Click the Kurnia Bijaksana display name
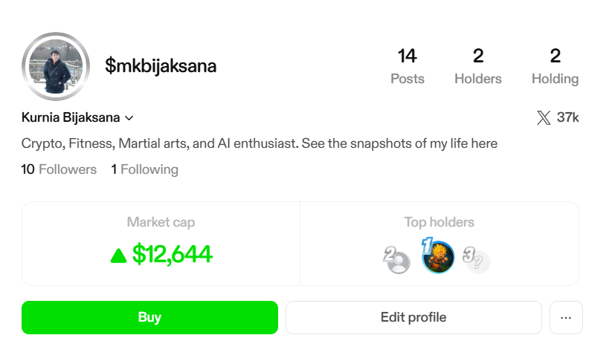 [x=71, y=118]
